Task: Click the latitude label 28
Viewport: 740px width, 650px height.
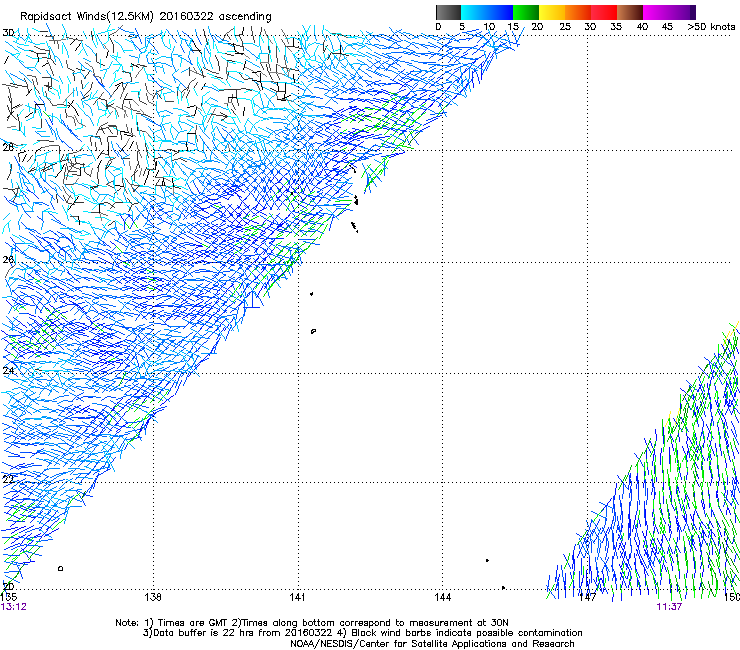Action: 8,147
